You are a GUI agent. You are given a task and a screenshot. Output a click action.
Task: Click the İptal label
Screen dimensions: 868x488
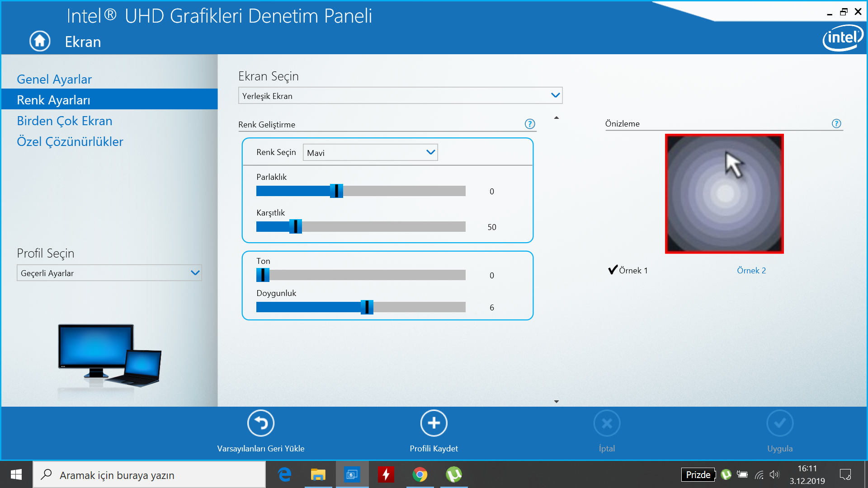coord(607,448)
